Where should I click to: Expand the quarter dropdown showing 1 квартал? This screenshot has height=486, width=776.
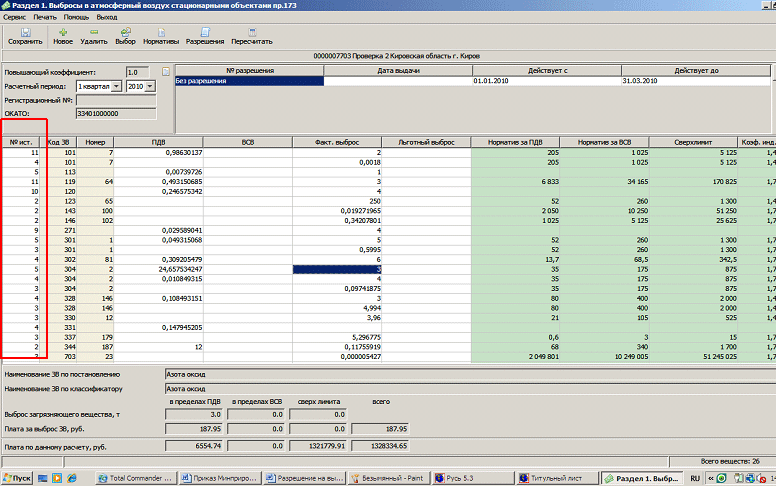[118, 87]
